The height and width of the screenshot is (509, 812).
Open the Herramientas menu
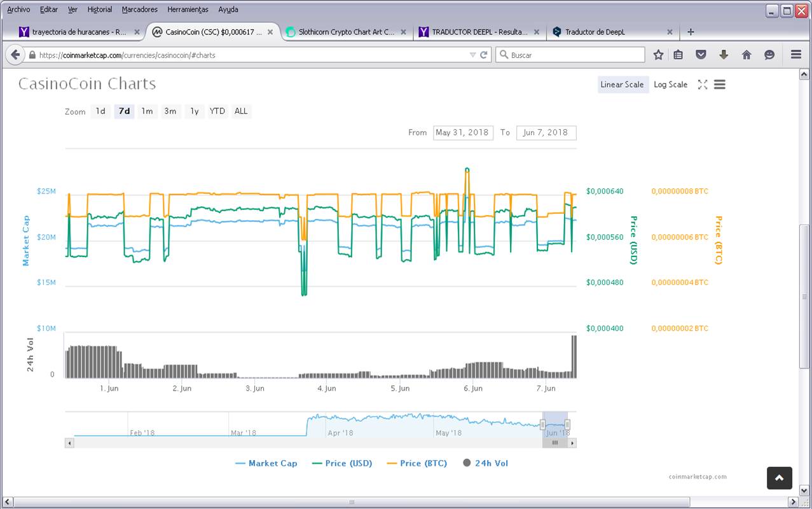click(x=188, y=10)
